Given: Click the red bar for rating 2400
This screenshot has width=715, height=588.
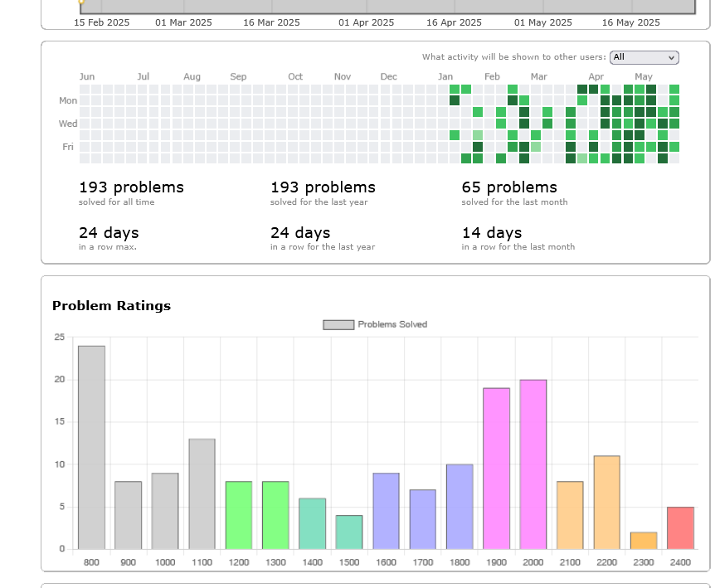Looking at the screenshot, I should [680, 527].
